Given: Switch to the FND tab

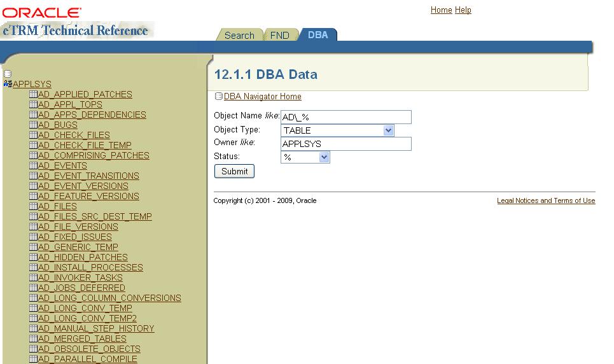Looking at the screenshot, I should point(279,35).
